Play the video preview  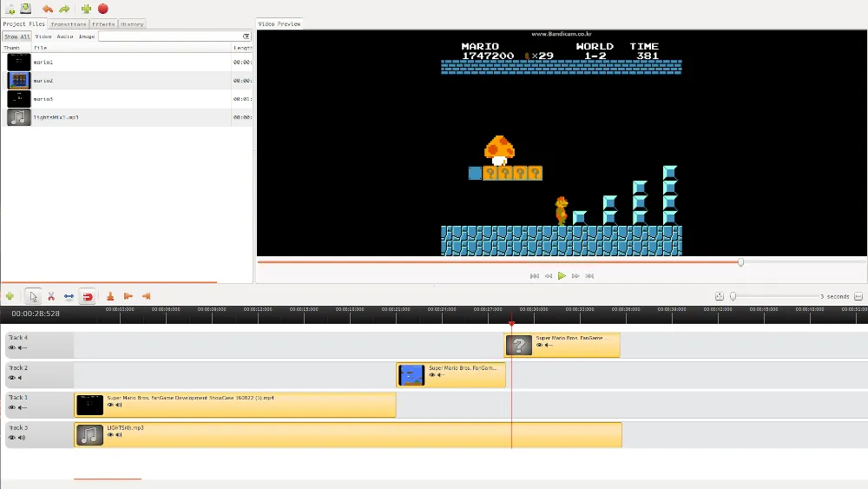click(x=562, y=276)
